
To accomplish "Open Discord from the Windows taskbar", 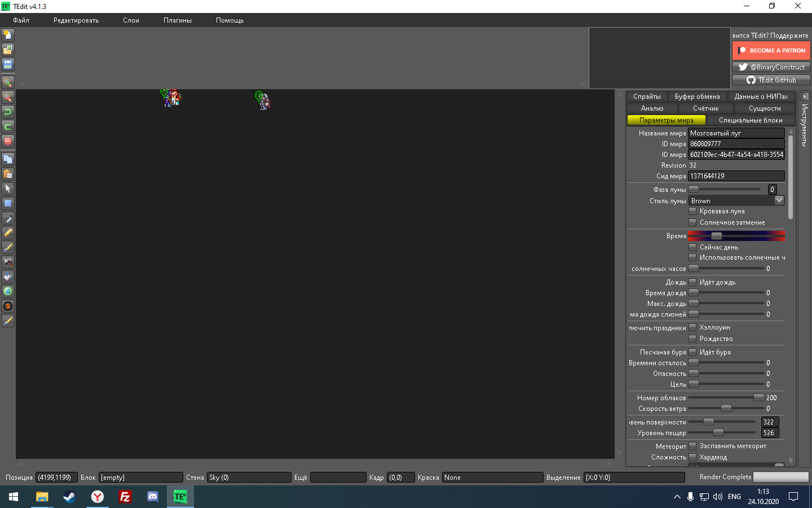I will [x=152, y=497].
